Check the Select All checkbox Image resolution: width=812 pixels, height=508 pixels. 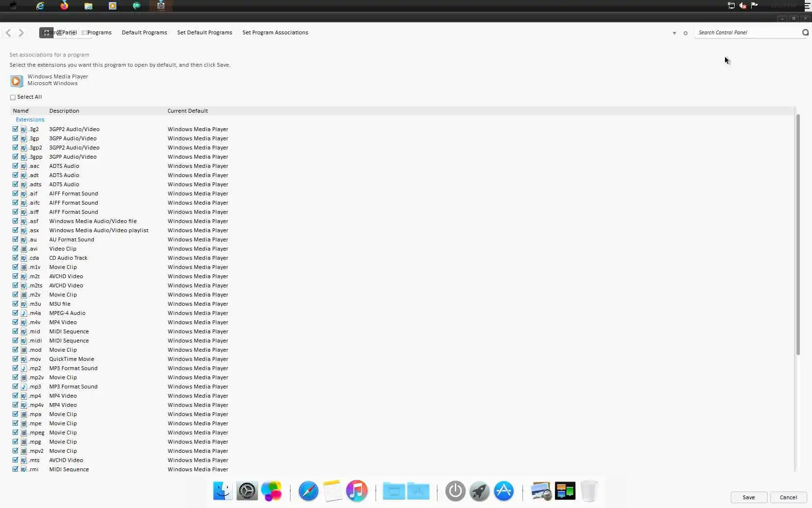pos(13,97)
